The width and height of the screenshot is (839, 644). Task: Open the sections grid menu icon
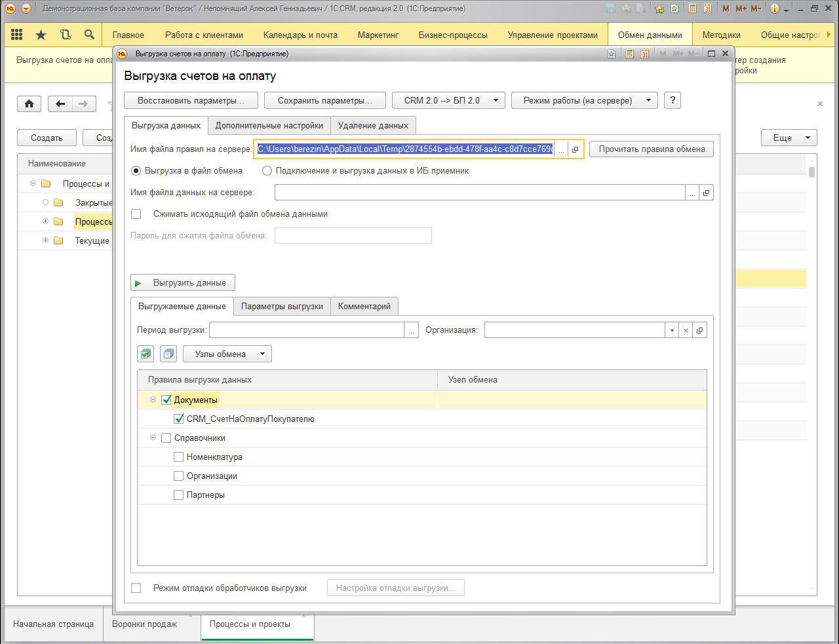tap(17, 35)
